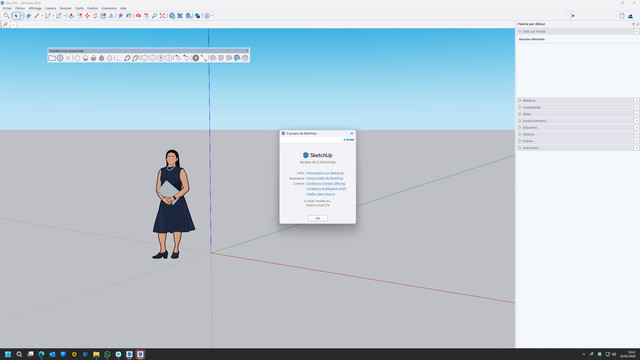Open the Aide menu
Screen dimensions: 640x360
[123, 8]
